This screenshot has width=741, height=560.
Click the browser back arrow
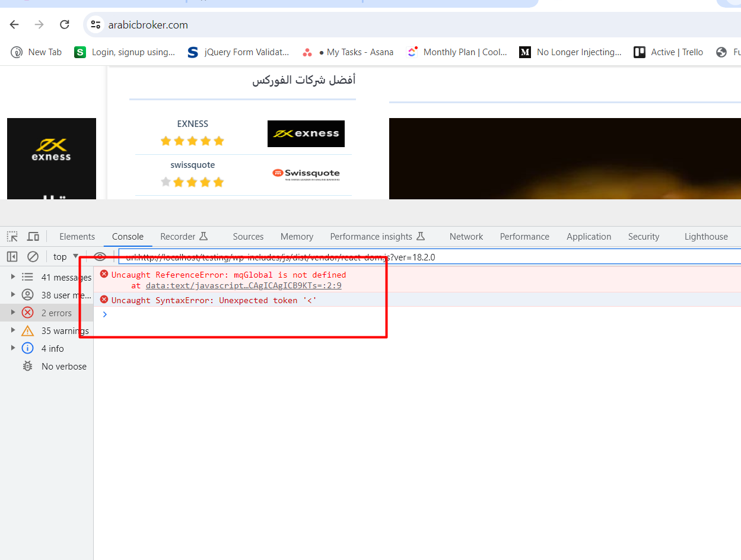coord(14,24)
